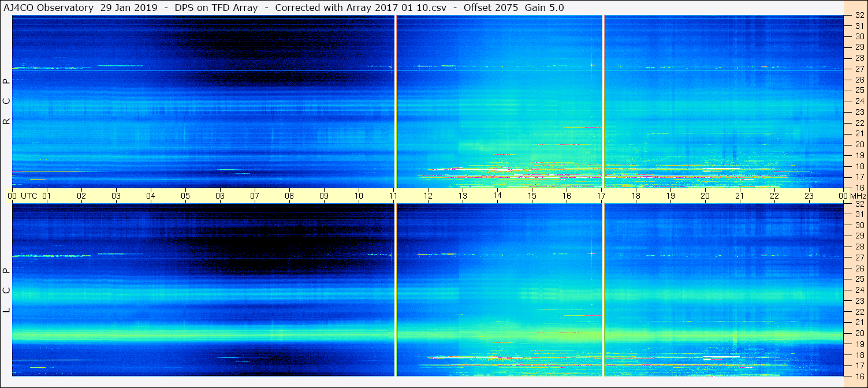
Task: Click the 20 MHz label of LCP panel
Action: (x=859, y=333)
